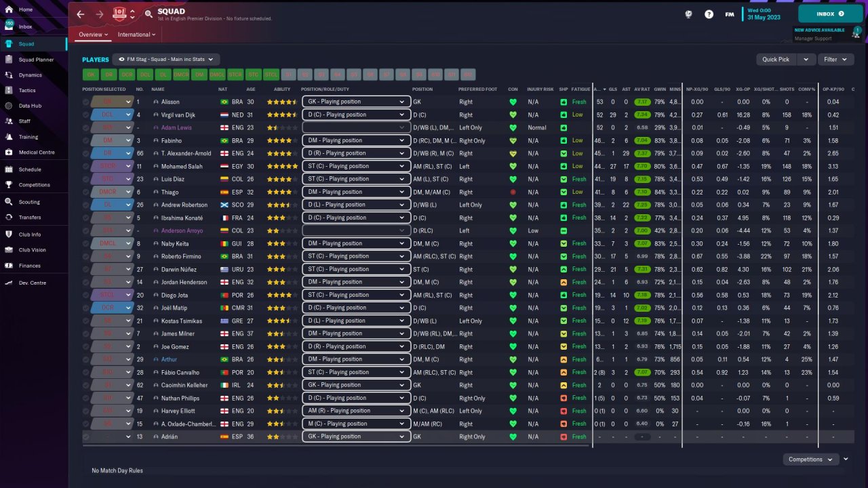The width and height of the screenshot is (868, 488).
Task: Open the Staff section
Action: pyautogui.click(x=24, y=121)
